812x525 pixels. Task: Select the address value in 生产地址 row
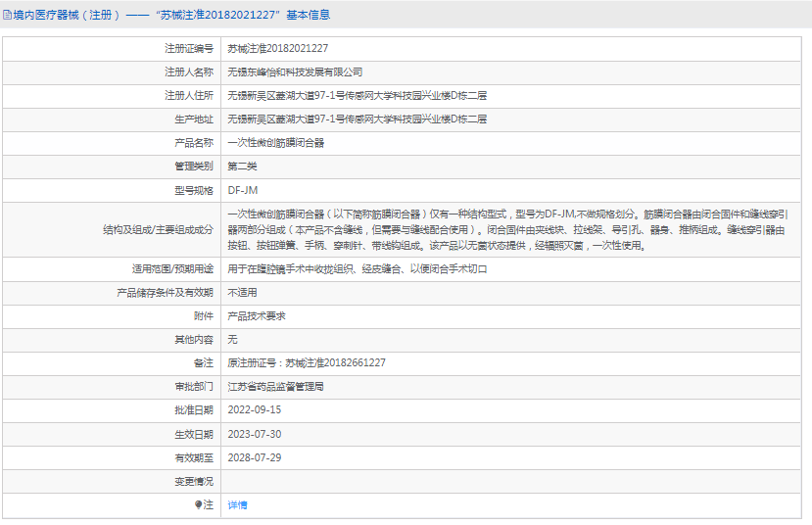pos(357,119)
